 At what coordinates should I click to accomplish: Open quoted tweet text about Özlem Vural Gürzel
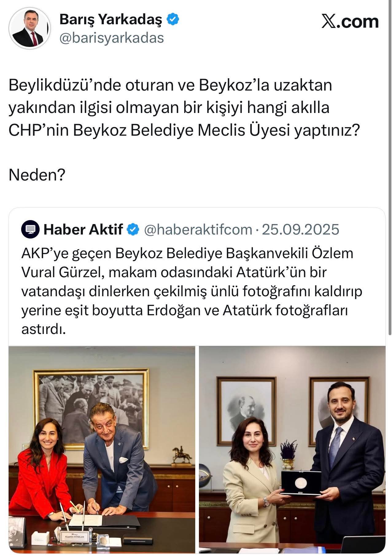tap(192, 291)
